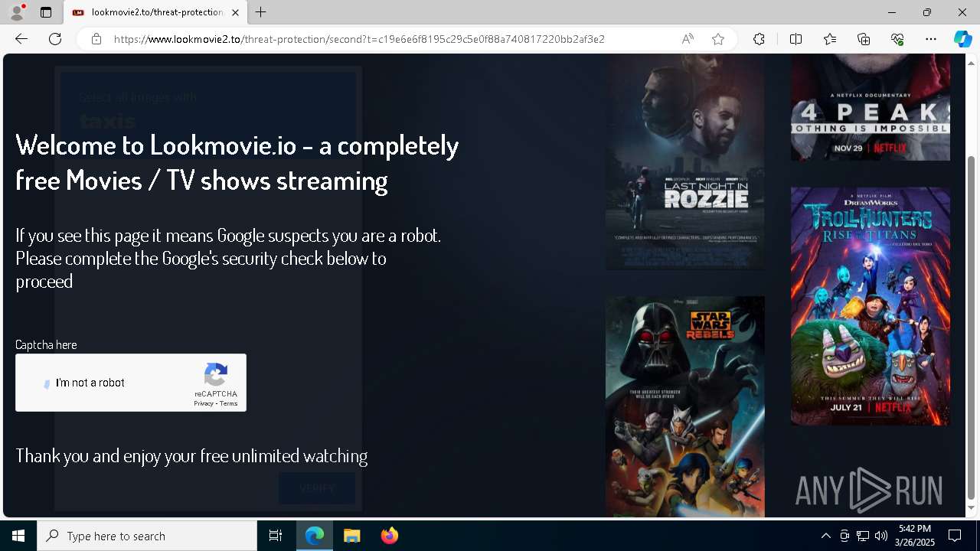Viewport: 980px width, 551px height.
Task: Click the taskbar search box
Action: 147,536
